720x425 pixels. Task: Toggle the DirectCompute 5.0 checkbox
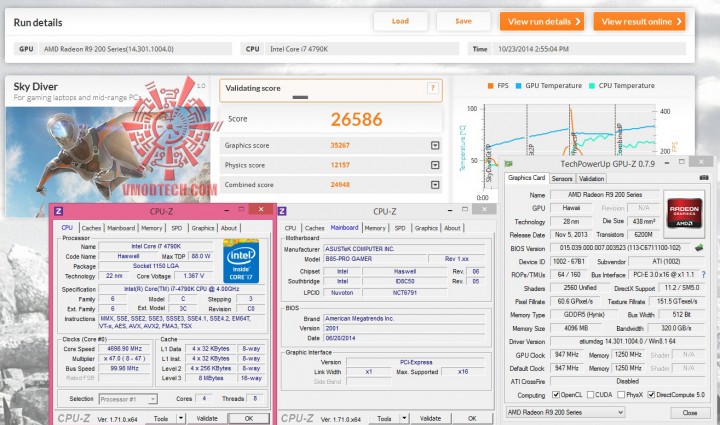point(651,395)
